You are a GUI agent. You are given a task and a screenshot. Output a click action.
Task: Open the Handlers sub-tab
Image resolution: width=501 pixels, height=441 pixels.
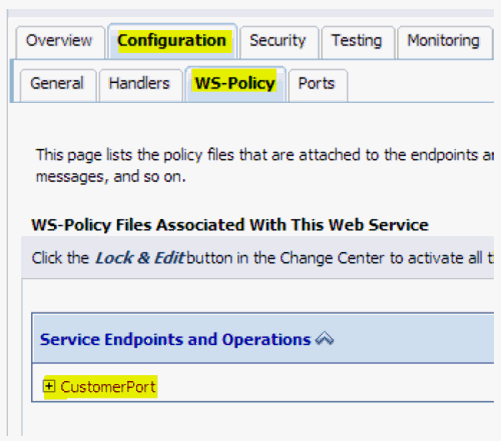click(x=140, y=84)
